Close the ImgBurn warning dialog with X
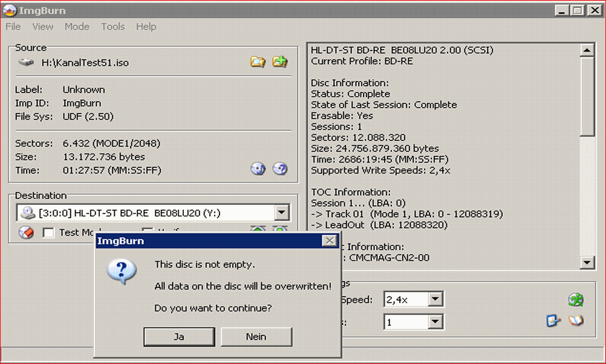Image resolution: width=606 pixels, height=364 pixels. point(329,241)
